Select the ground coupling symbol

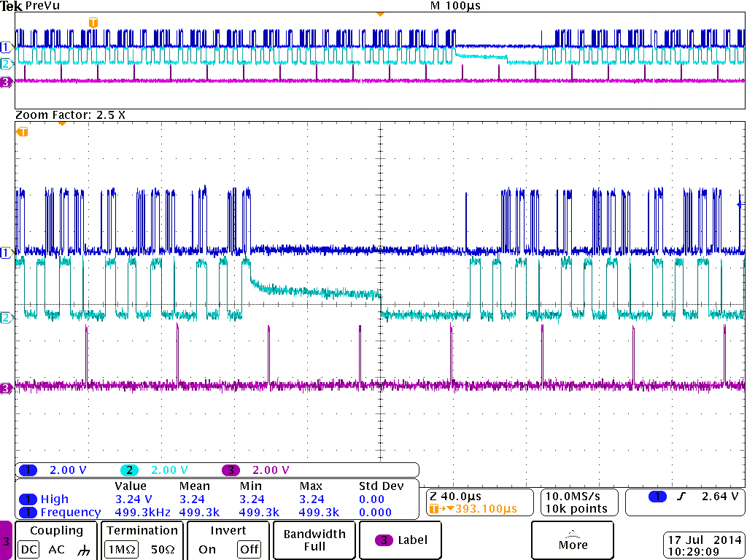pyautogui.click(x=85, y=549)
